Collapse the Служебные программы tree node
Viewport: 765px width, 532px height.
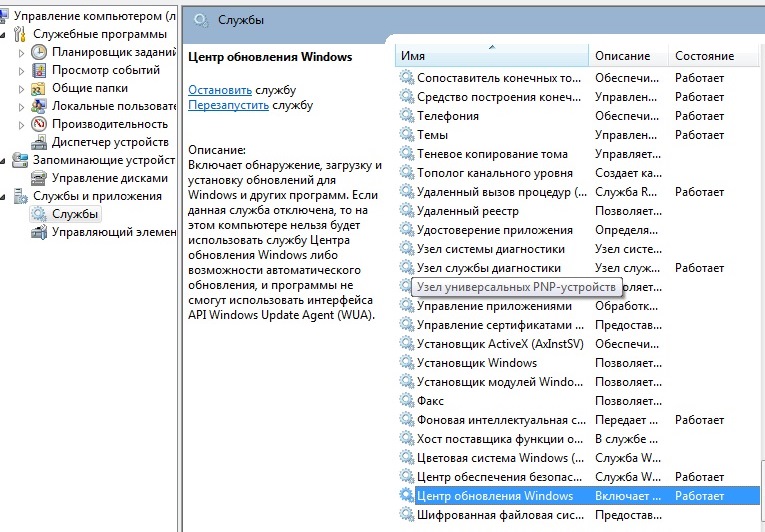point(6,34)
